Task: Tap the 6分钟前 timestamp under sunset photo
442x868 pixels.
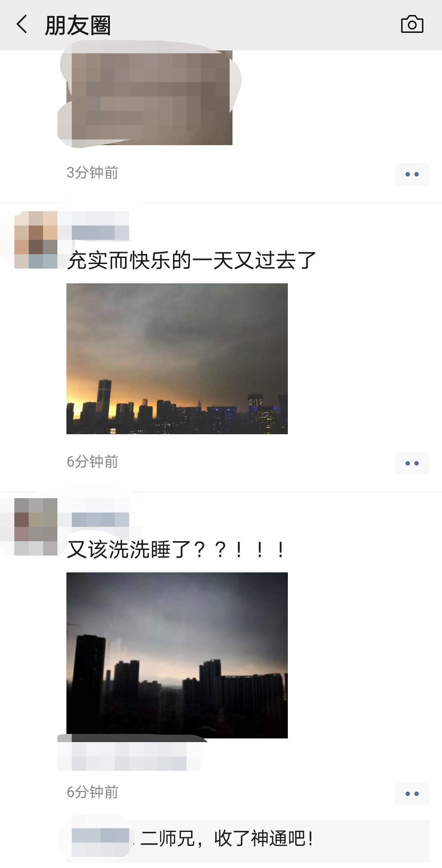Action: [x=93, y=462]
